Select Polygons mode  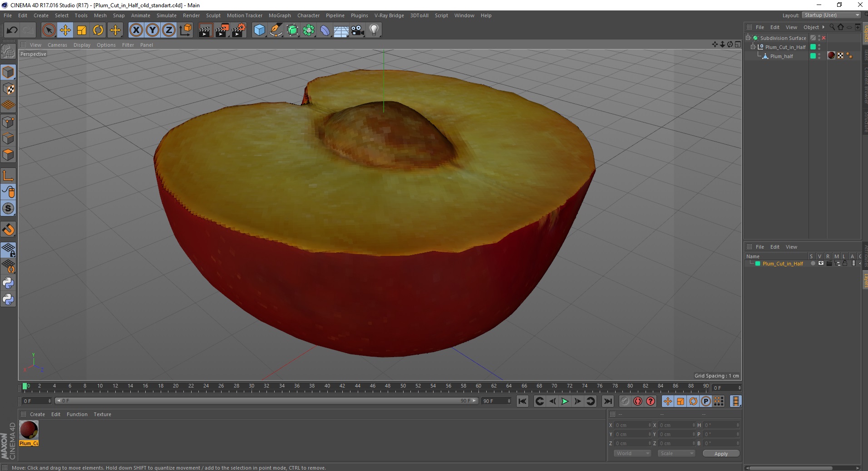pos(8,155)
